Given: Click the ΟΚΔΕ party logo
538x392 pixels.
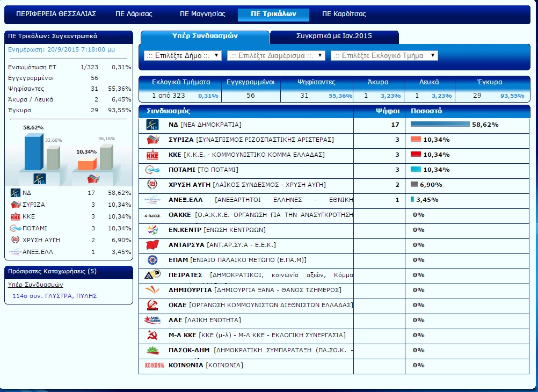Looking at the screenshot, I should coord(152,305).
